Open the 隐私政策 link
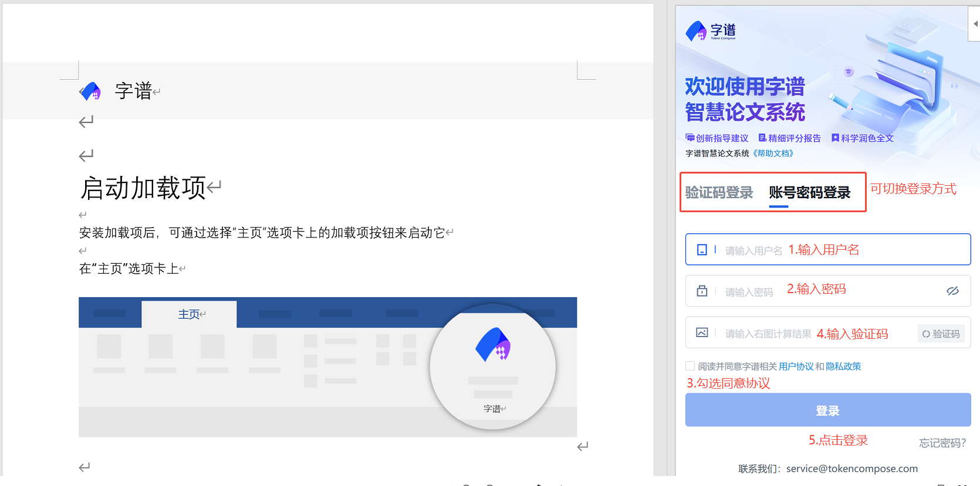The image size is (980, 486). click(x=843, y=366)
